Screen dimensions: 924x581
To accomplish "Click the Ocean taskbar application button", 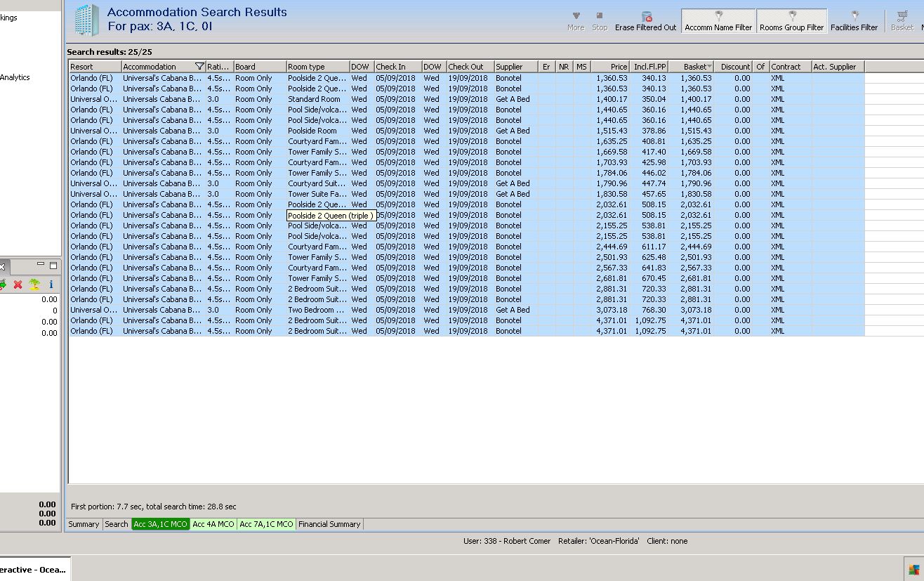I will (34, 569).
